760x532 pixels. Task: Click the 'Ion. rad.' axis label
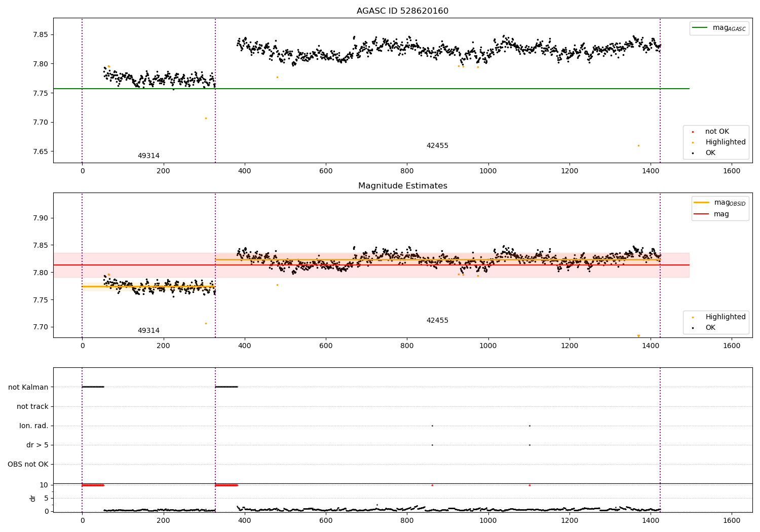click(x=34, y=426)
